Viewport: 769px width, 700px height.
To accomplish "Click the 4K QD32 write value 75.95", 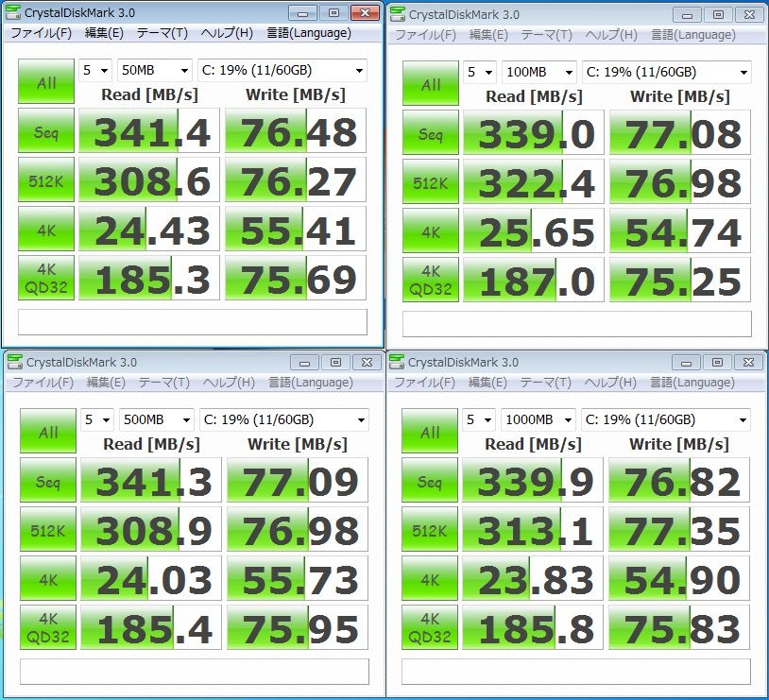I will [298, 627].
